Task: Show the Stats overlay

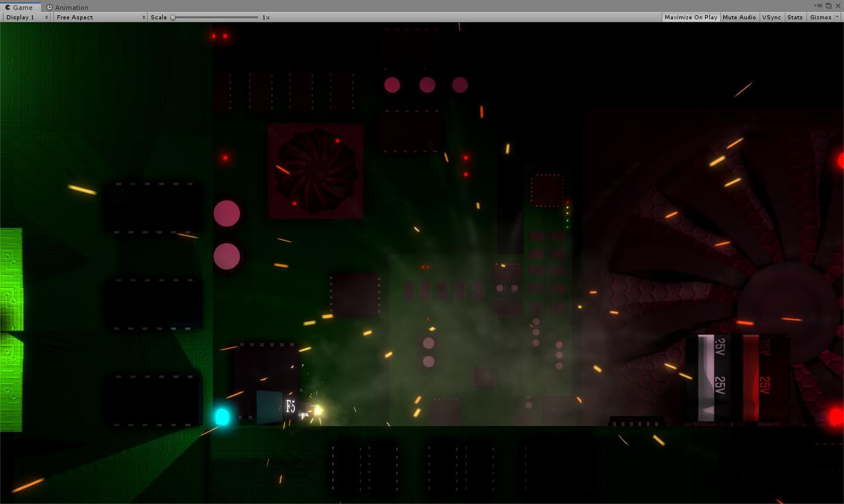Action: [795, 17]
